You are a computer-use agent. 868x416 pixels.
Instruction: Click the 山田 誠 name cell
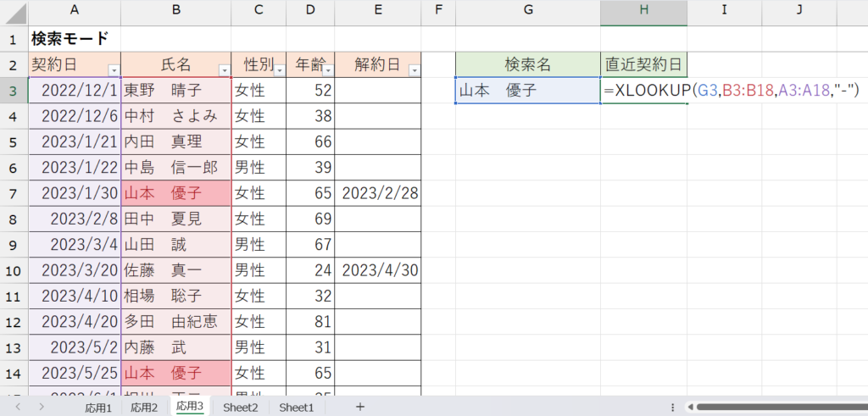coord(175,245)
